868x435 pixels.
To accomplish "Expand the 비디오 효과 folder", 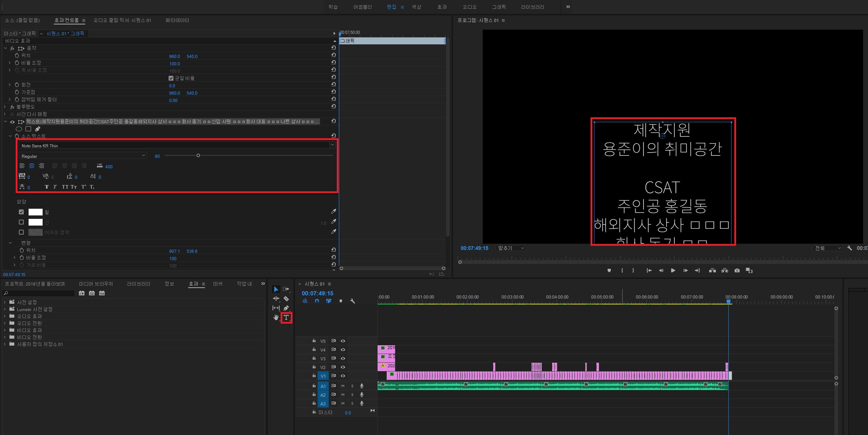I will tap(5, 330).
